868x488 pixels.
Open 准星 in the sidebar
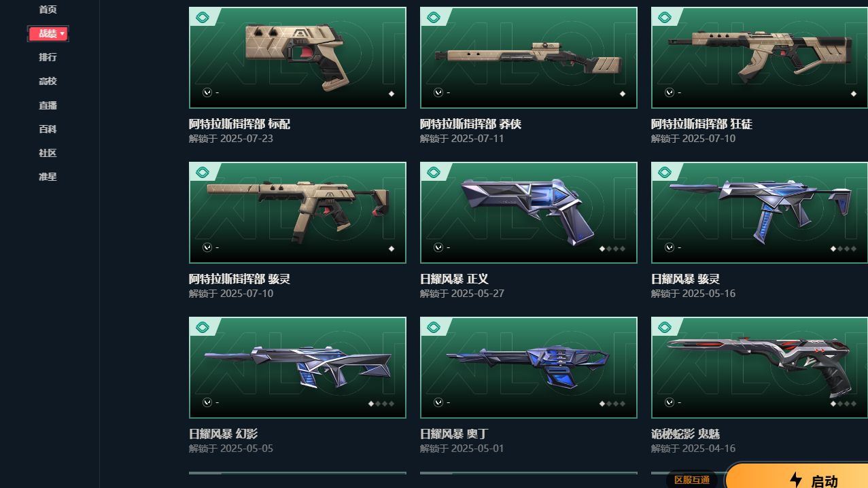[x=48, y=177]
